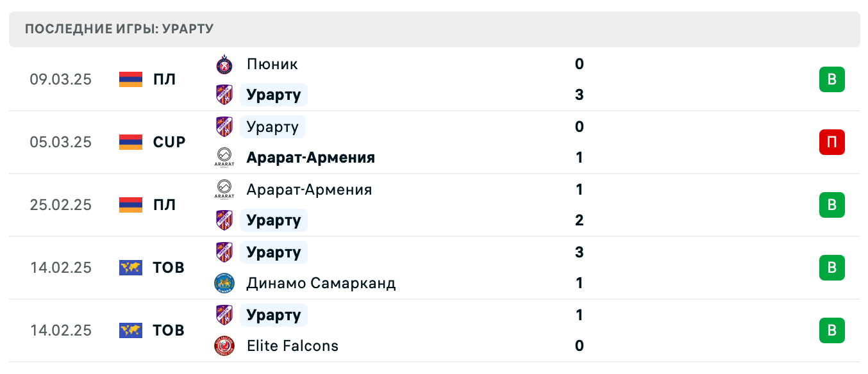The height and width of the screenshot is (374, 868).
Task: Click the Dinamo Samarkand club emblem
Action: pos(224,283)
